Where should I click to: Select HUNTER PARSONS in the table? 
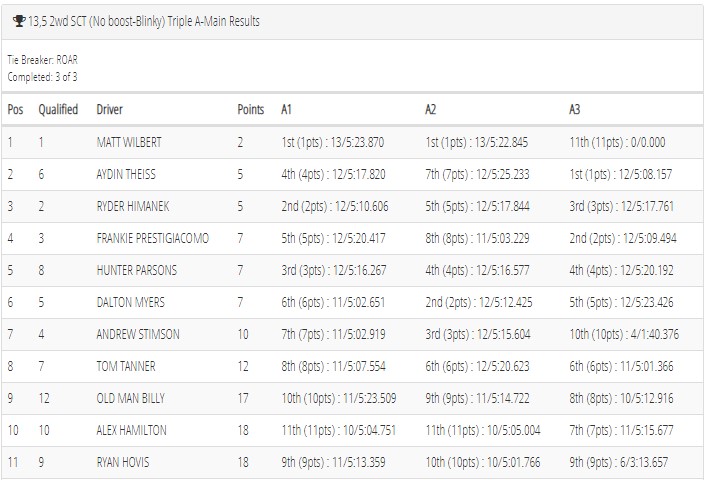point(137,270)
